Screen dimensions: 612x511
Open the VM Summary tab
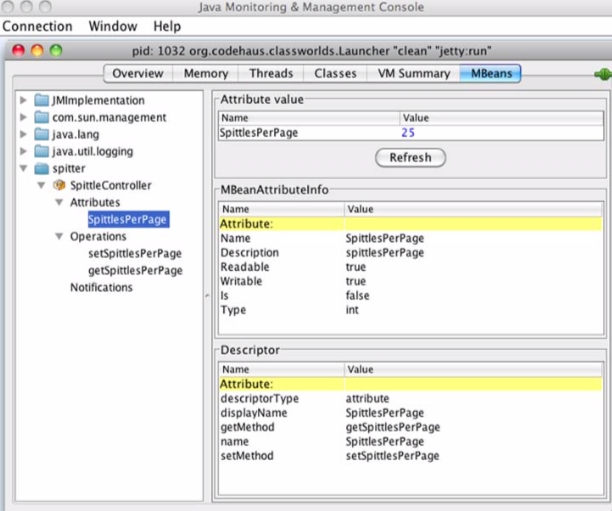point(413,74)
